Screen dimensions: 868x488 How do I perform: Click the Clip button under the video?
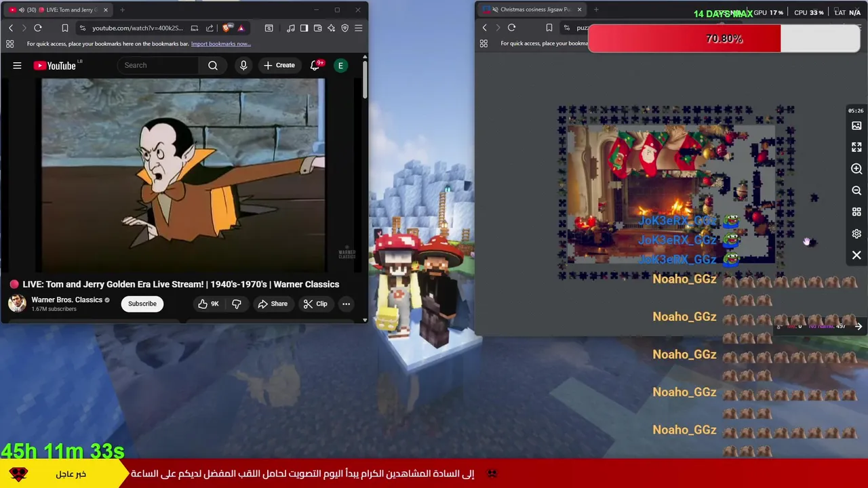[315, 304]
